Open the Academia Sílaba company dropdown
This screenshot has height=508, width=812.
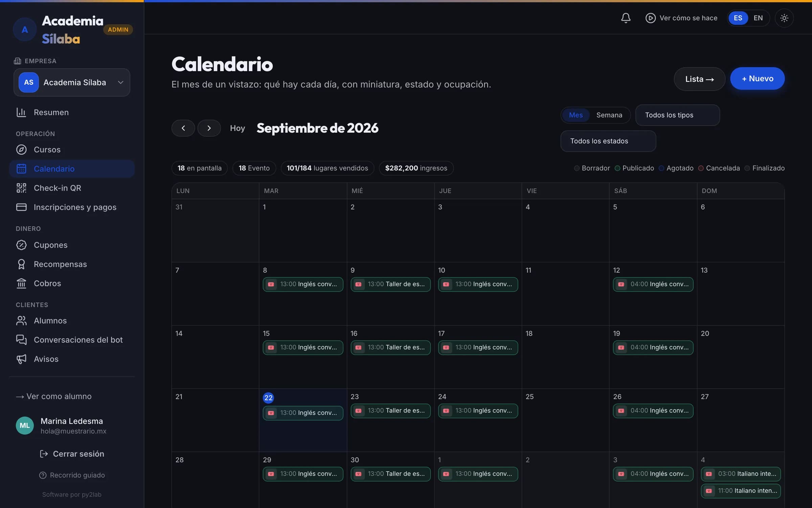tap(72, 82)
